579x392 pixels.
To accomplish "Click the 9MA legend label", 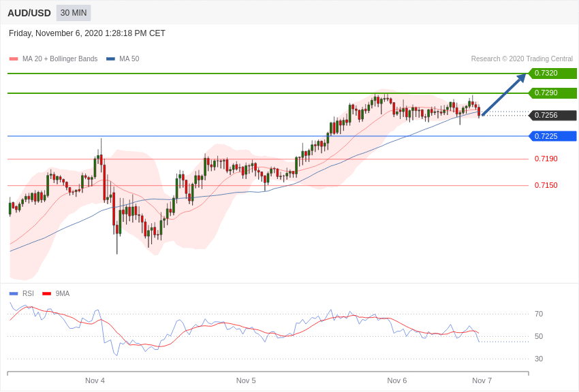I will 63,293.
